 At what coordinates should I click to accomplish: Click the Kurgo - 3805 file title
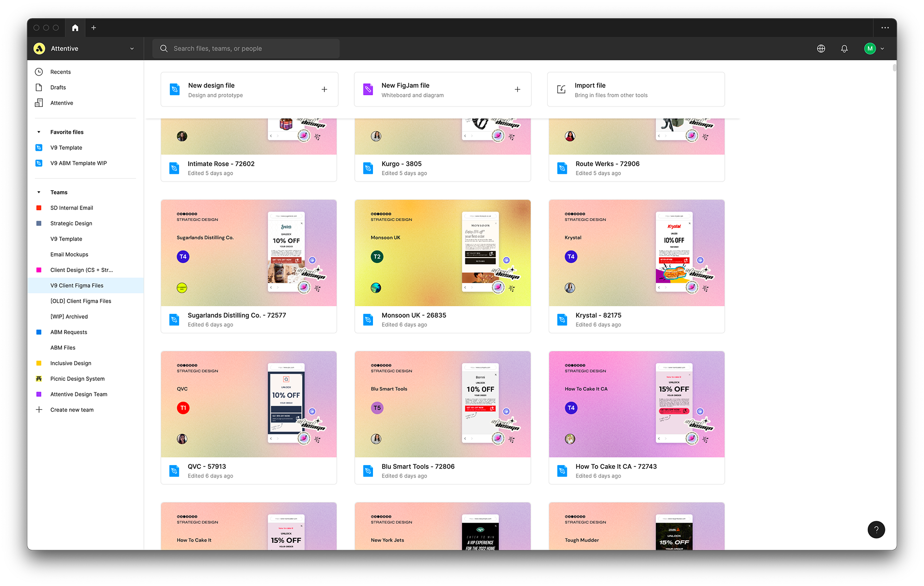(x=401, y=164)
